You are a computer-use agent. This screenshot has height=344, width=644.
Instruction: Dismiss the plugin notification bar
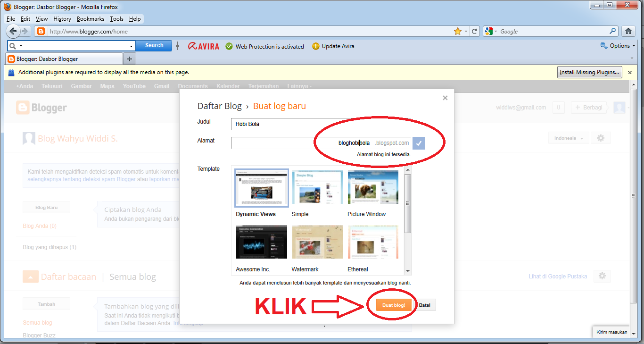click(x=629, y=73)
